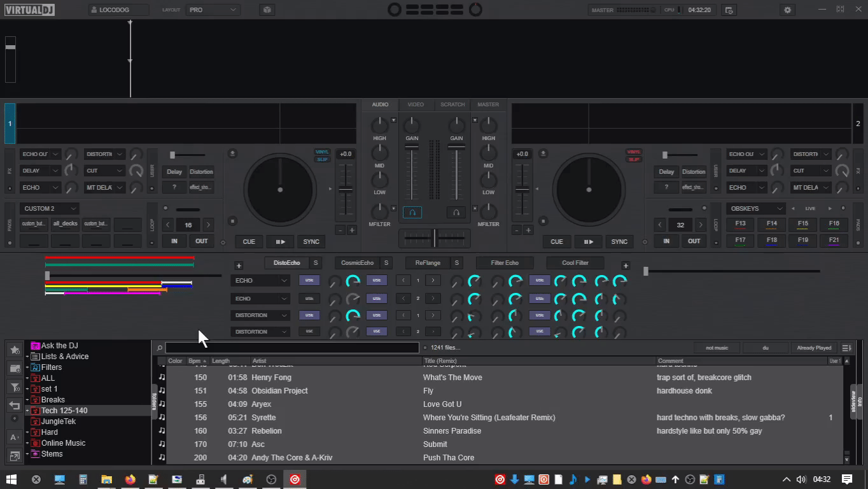Open browser options list icon at right
Viewport: 868px width, 489px height.
(846, 348)
